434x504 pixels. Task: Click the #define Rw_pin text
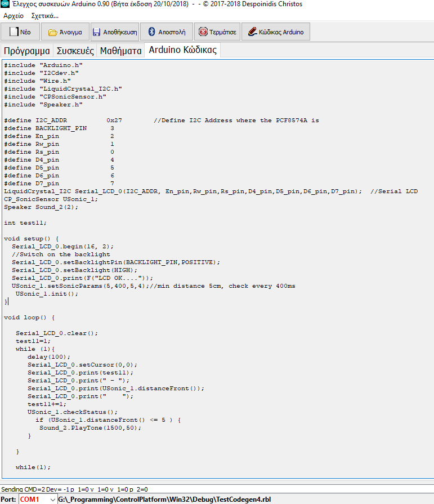pyautogui.click(x=32, y=144)
